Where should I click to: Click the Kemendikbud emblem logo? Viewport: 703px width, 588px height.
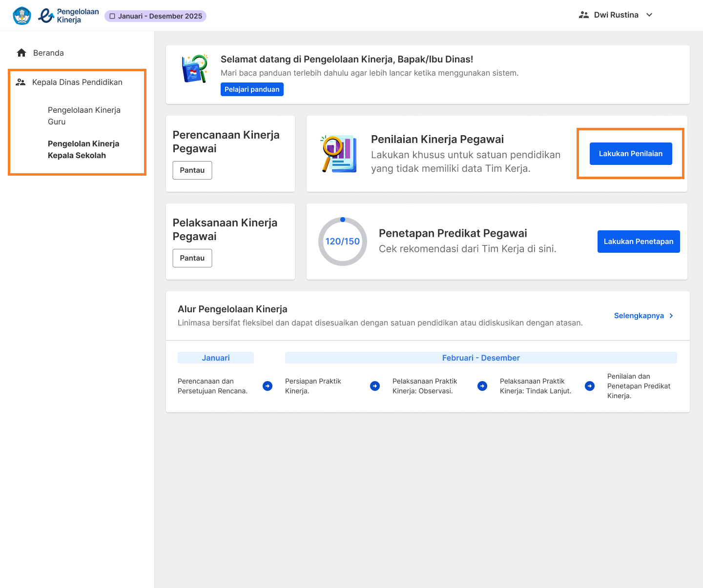[x=22, y=16]
